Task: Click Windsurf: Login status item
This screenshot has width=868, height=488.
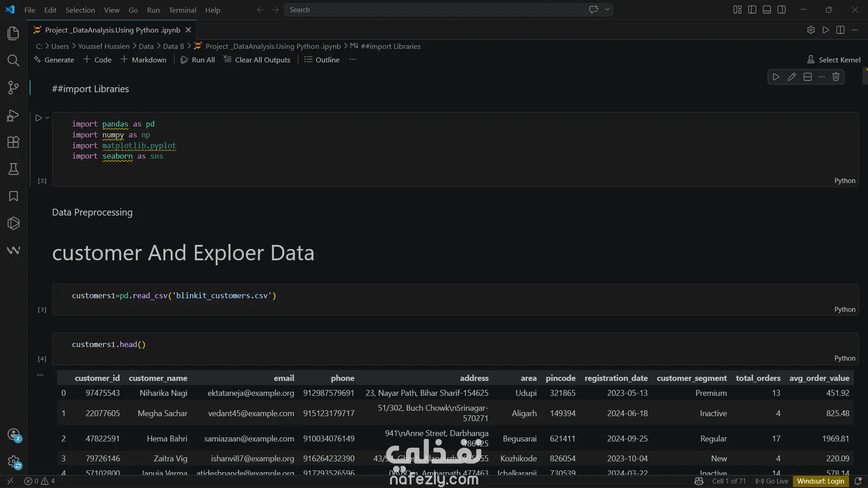Action: pyautogui.click(x=821, y=481)
